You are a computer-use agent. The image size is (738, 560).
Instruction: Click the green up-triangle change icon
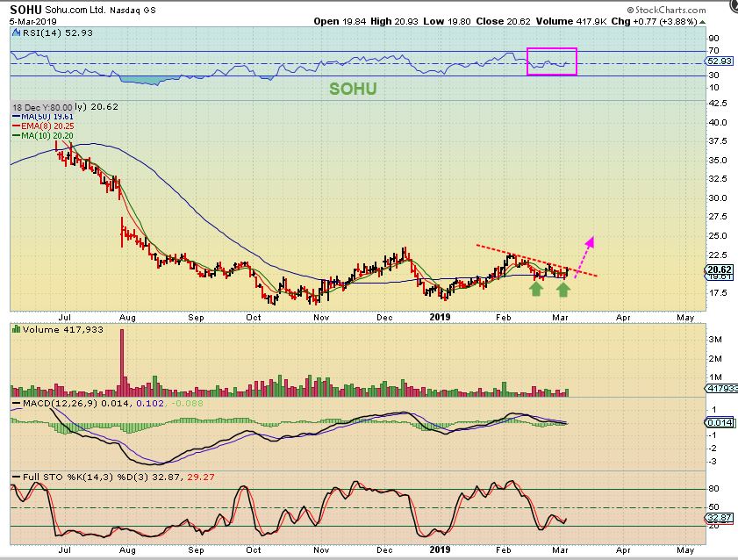(x=702, y=22)
